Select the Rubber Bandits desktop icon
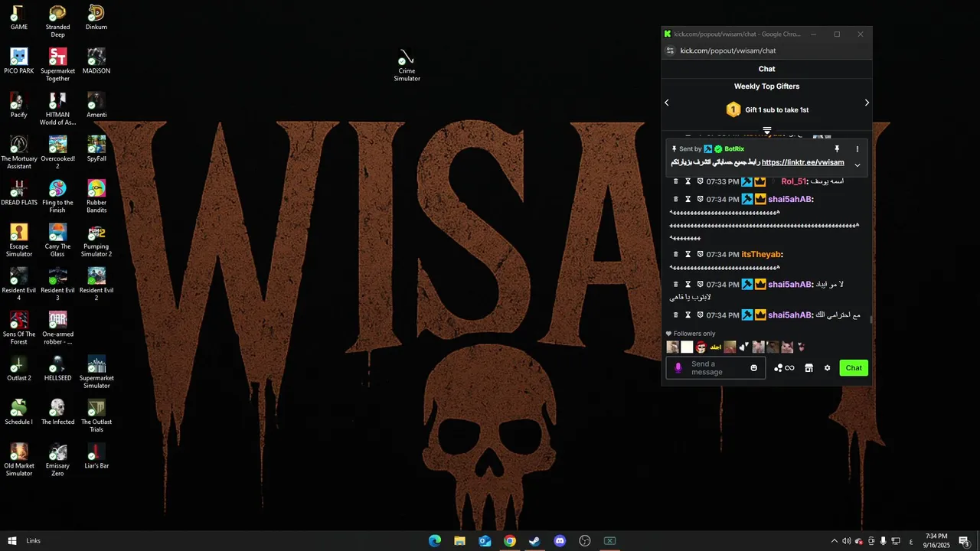 pyautogui.click(x=96, y=197)
